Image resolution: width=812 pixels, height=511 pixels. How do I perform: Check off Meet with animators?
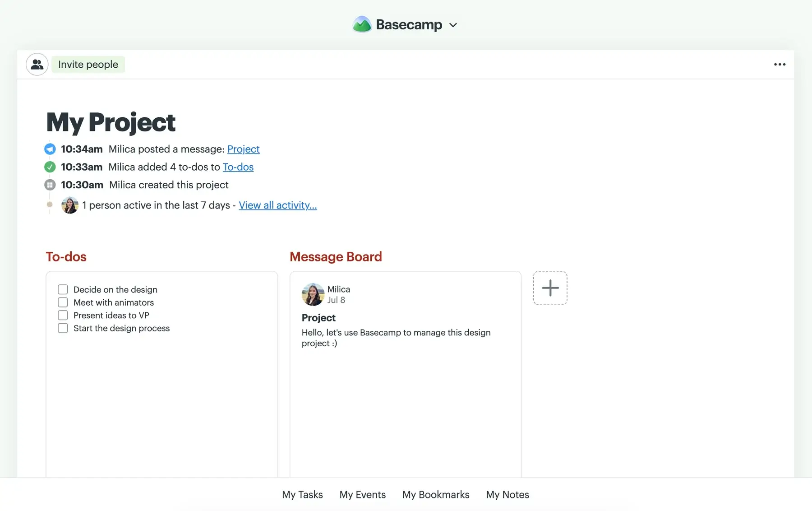tap(63, 302)
